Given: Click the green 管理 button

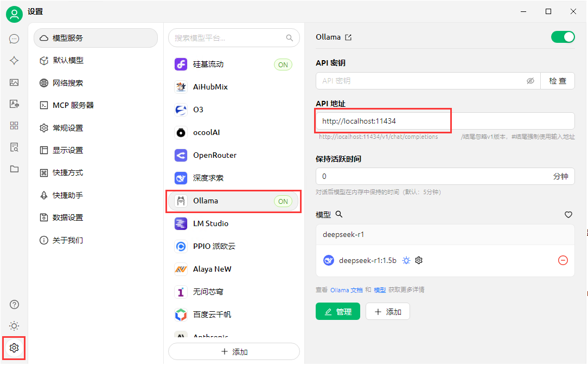Looking at the screenshot, I should [x=338, y=311].
